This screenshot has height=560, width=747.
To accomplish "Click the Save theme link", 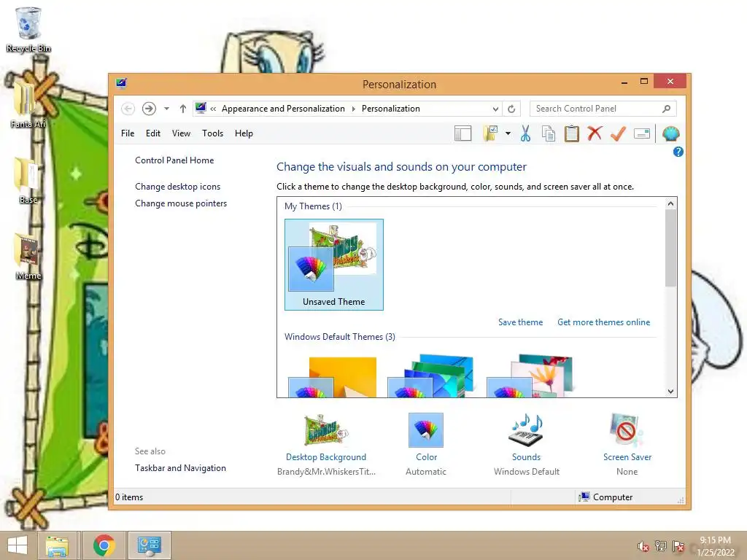I will point(520,322).
